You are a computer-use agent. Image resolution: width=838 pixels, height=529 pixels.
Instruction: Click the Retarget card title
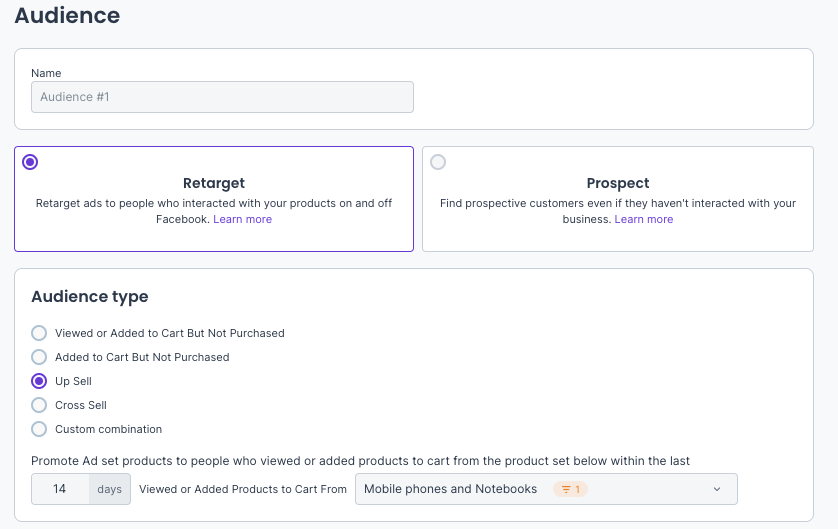point(214,183)
